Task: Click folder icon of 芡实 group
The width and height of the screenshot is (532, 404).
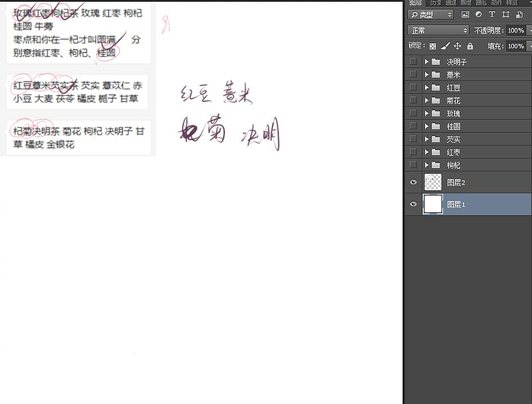Action: (x=436, y=139)
